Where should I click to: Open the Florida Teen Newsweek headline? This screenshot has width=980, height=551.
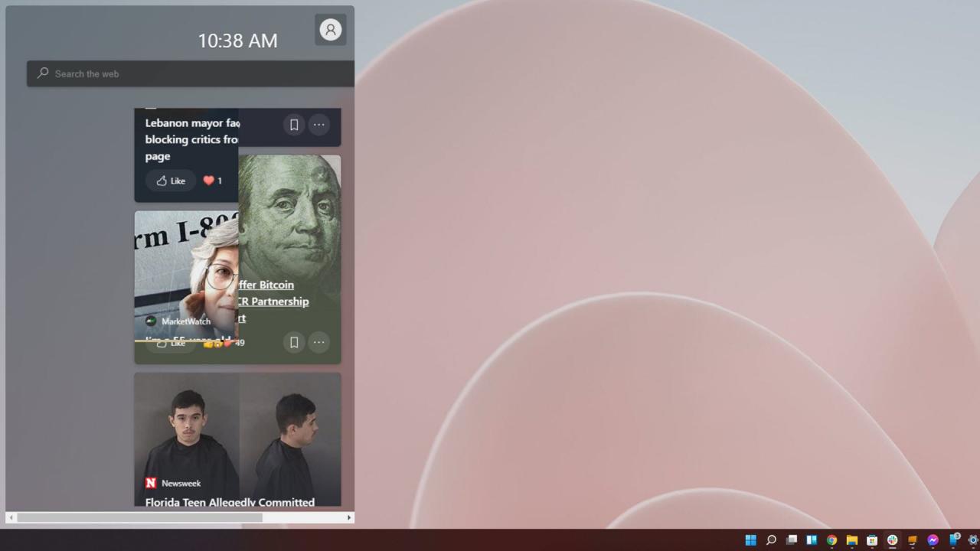click(x=229, y=503)
